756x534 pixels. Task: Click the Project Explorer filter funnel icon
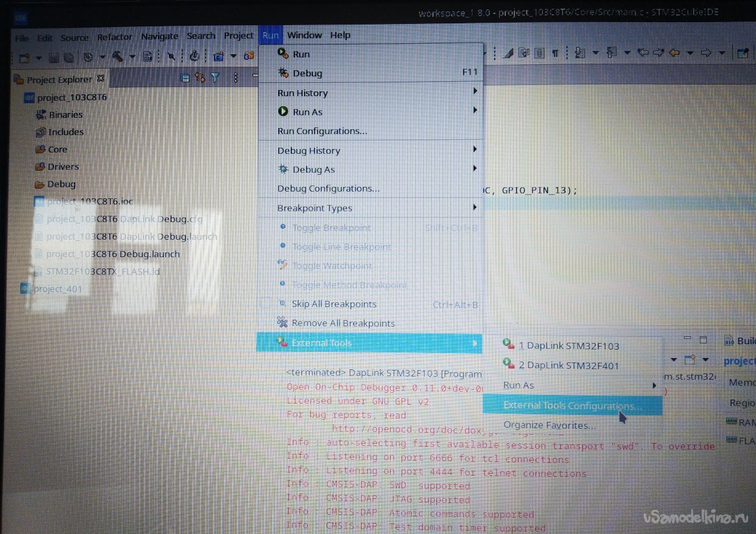[x=215, y=77]
